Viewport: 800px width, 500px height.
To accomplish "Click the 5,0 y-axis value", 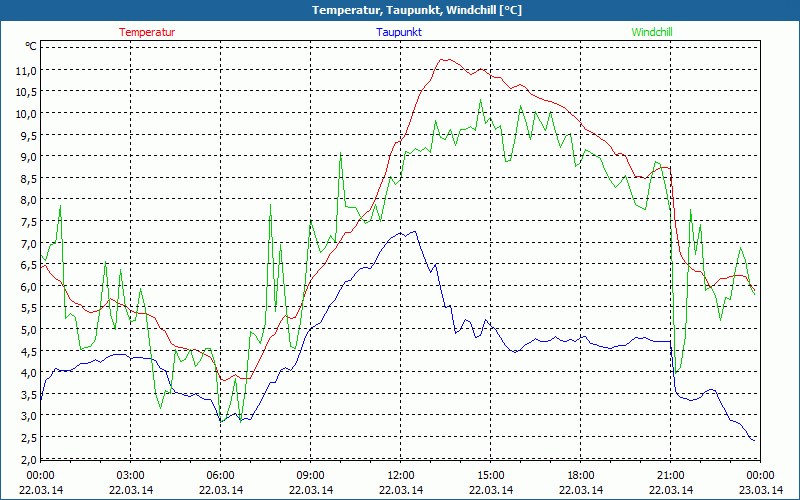I will pos(28,329).
